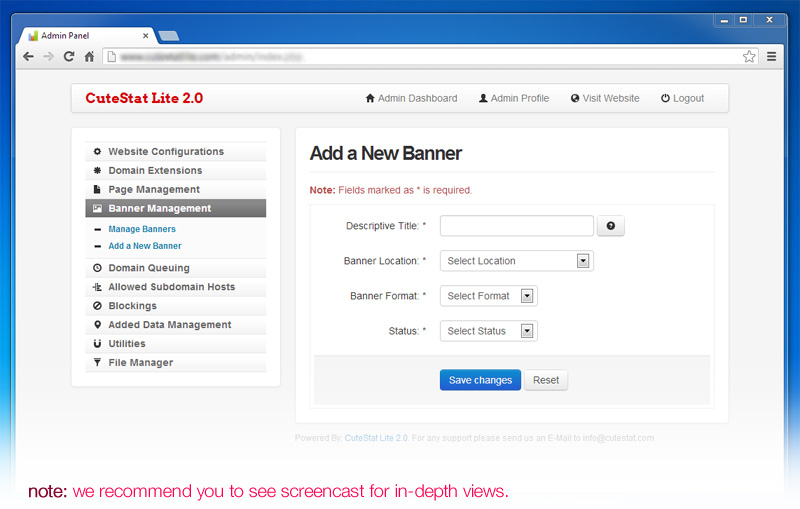The width and height of the screenshot is (800, 509).
Task: Minimize the browser window
Action: [723, 20]
